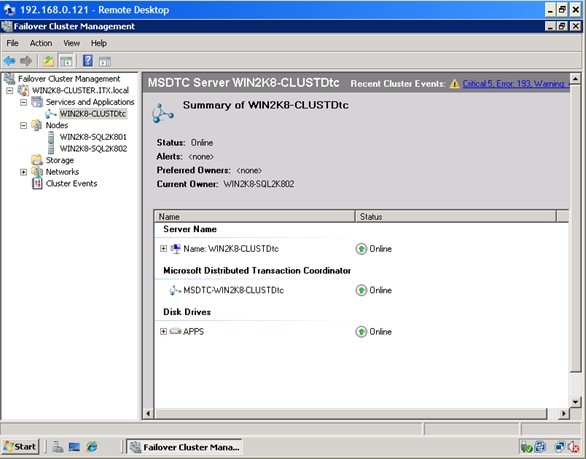This screenshot has width=586, height=459.
Task: Click the Start button
Action: point(20,447)
